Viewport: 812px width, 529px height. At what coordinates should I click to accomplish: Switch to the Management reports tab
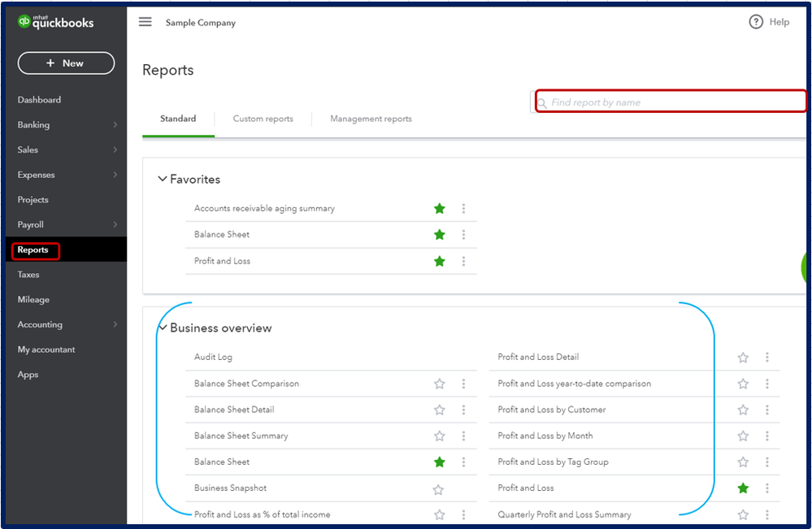click(371, 119)
